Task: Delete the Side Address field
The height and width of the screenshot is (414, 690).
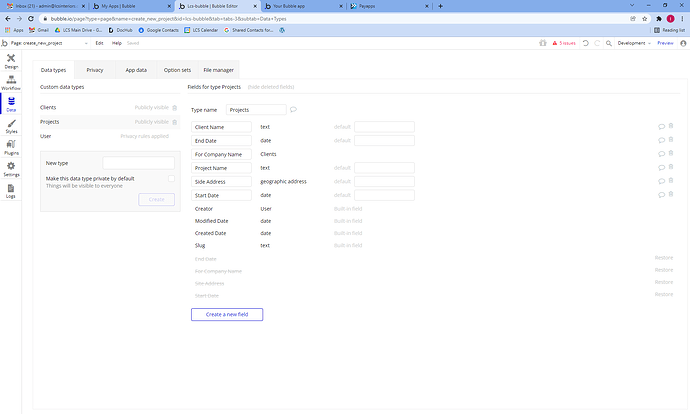Action: tap(671, 180)
